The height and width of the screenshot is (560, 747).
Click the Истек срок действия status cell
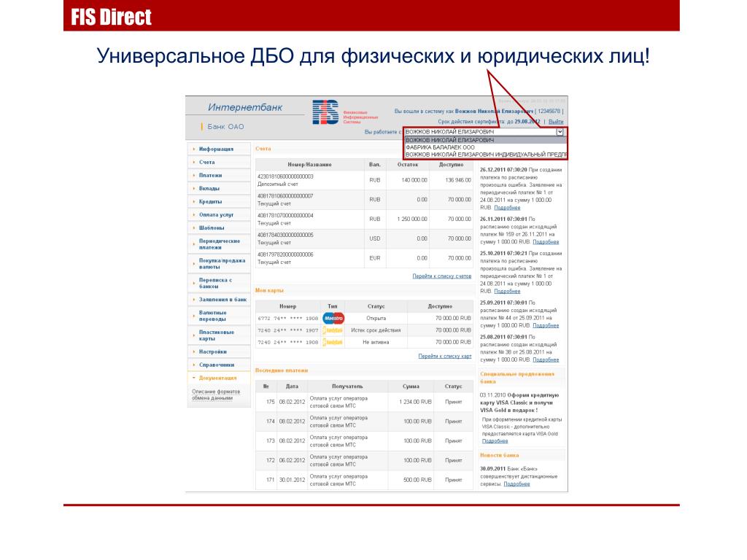click(x=376, y=330)
